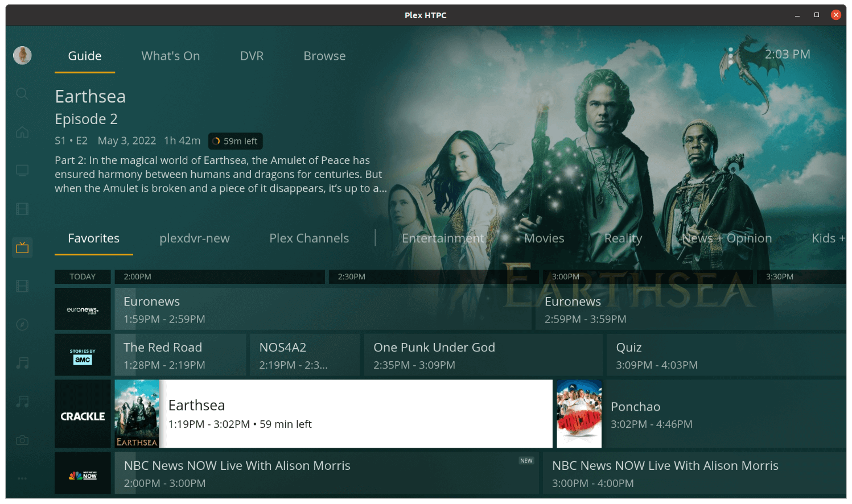Click the Episode 2 subtitle
Viewport: 852px width, 504px height.
86,119
